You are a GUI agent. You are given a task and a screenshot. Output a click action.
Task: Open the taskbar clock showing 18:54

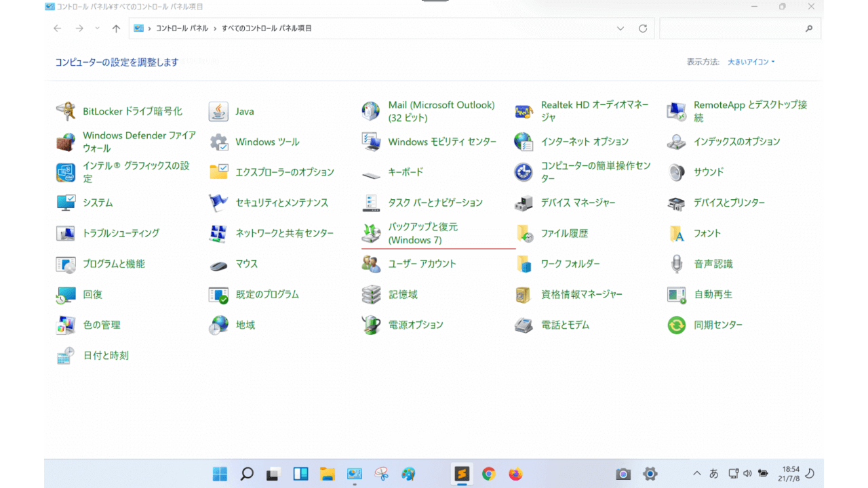pyautogui.click(x=791, y=473)
